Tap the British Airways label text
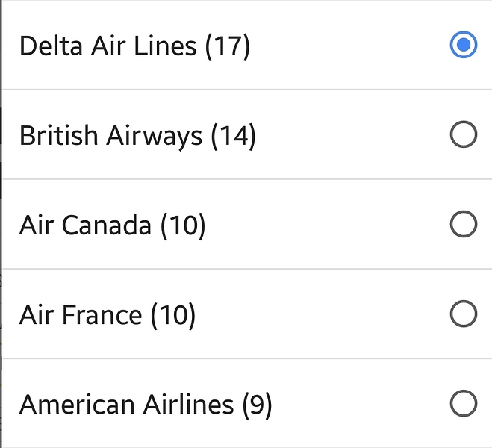 tap(110, 136)
